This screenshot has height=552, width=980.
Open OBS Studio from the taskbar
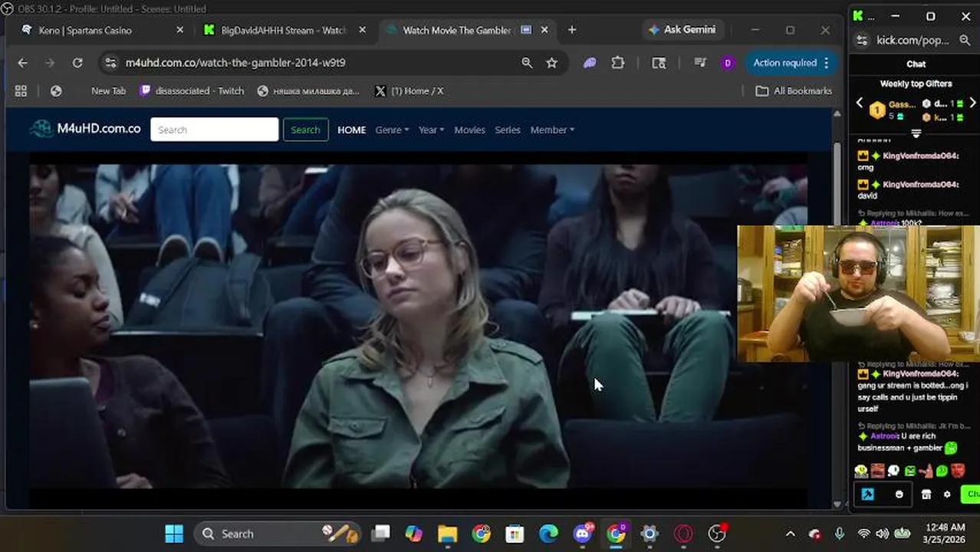(717, 534)
